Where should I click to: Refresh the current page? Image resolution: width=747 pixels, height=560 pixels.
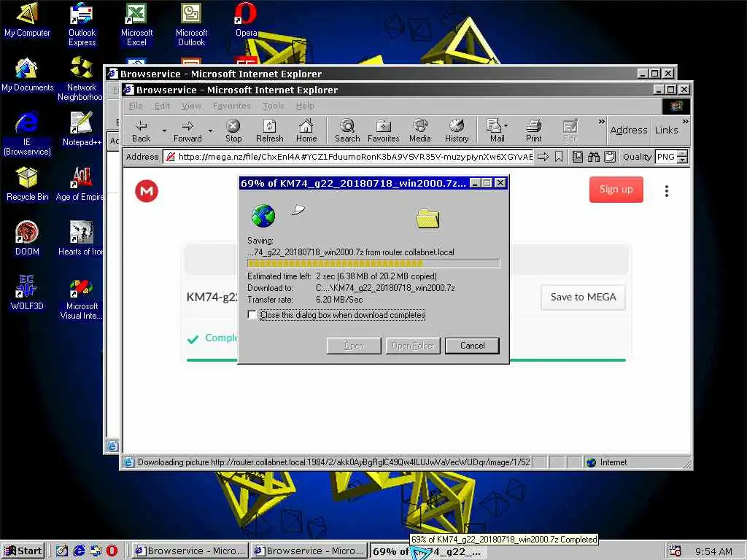tap(270, 131)
